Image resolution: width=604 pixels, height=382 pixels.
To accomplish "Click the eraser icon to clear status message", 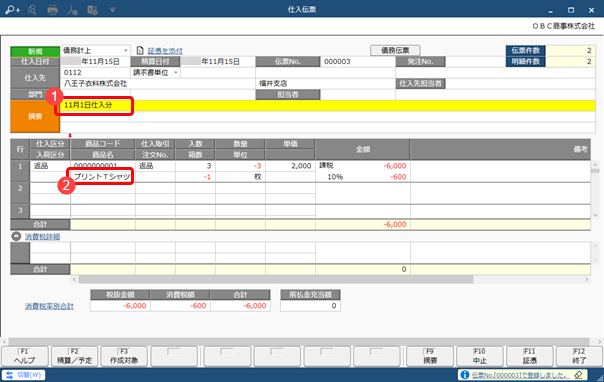I will [578, 375].
